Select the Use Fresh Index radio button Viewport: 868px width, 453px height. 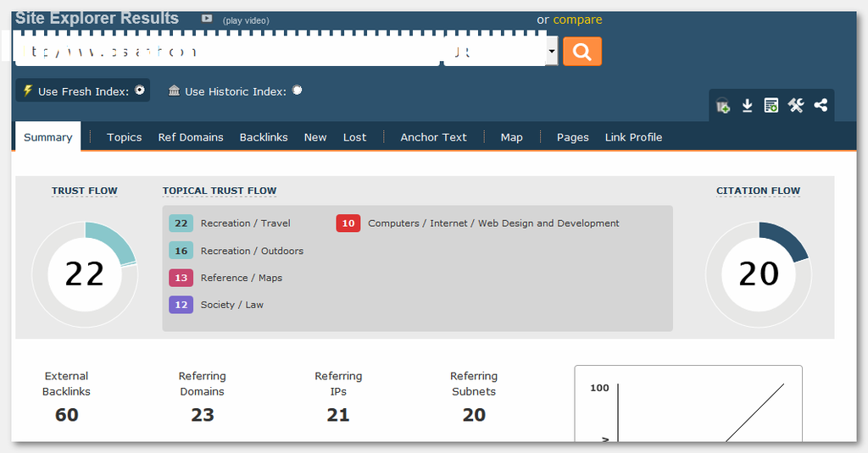point(140,90)
